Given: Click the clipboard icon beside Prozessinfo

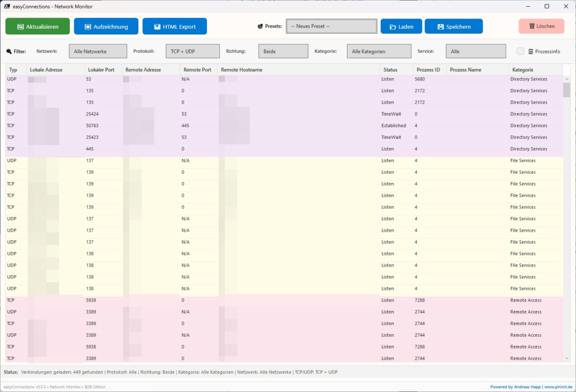Looking at the screenshot, I should (x=532, y=51).
